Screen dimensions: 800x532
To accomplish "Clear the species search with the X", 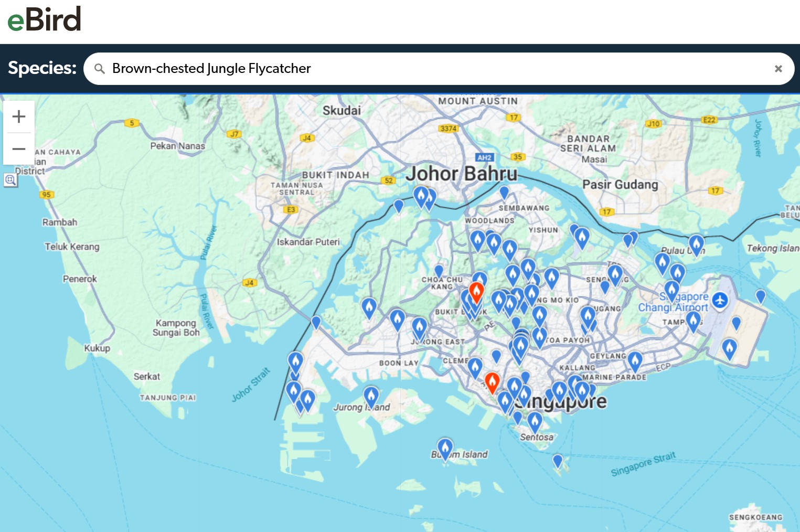I will tap(778, 69).
